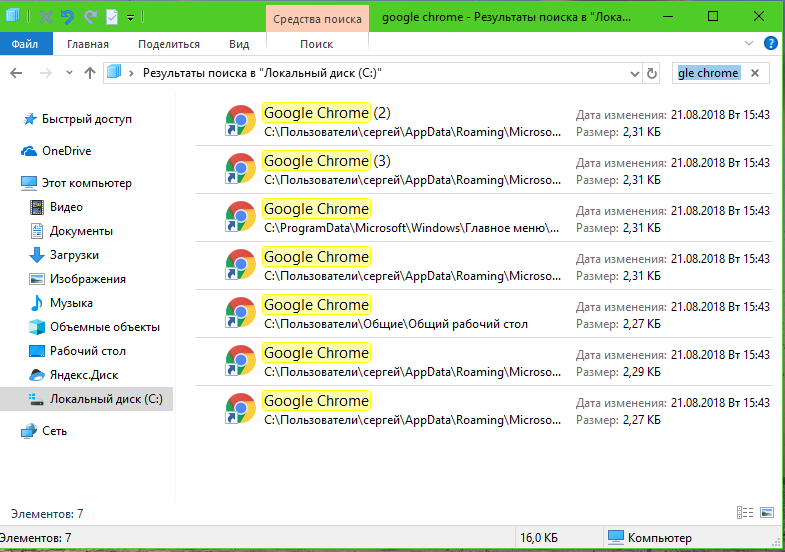The height and width of the screenshot is (552, 785).
Task: Open the blue help question mark
Action: 770,43
